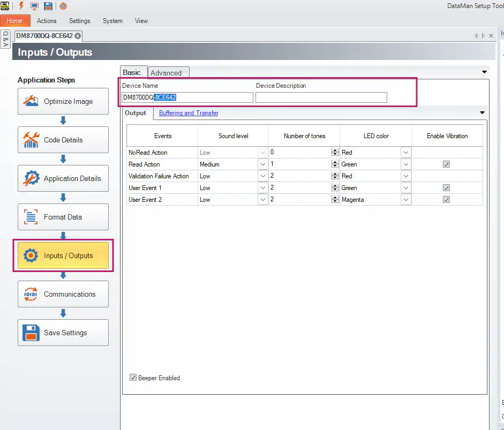Open the Sound level dropdown for Read Action

pyautogui.click(x=263, y=164)
